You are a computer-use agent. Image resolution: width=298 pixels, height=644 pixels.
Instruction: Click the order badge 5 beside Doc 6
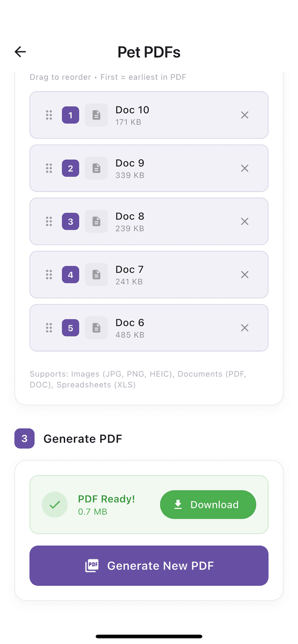point(70,328)
